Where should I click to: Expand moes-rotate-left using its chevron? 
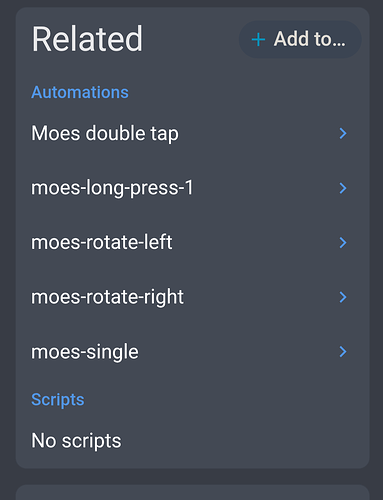pyautogui.click(x=343, y=242)
